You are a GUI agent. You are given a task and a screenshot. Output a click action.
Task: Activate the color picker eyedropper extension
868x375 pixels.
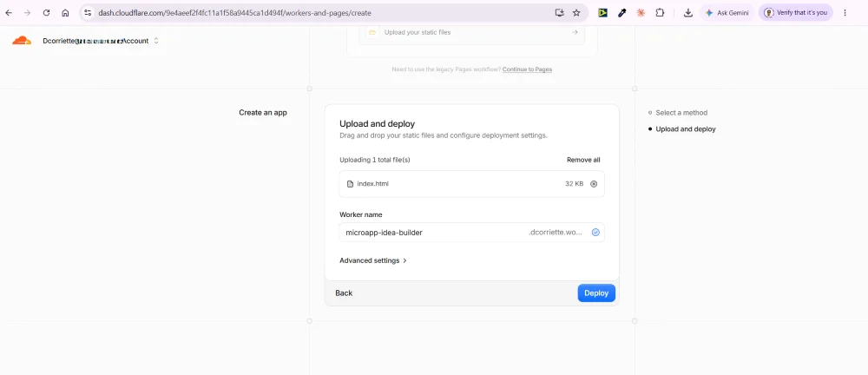[x=621, y=13]
